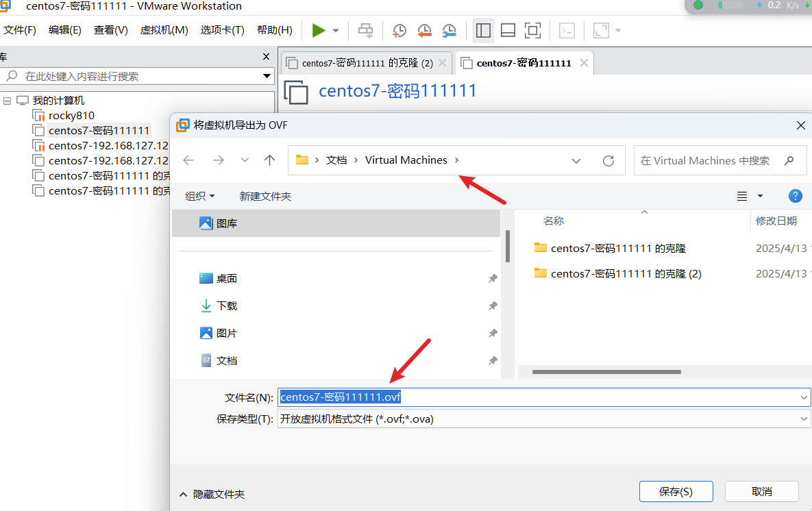Click Virtual Machines in the breadcrumb
This screenshot has width=812, height=511.
click(x=406, y=160)
